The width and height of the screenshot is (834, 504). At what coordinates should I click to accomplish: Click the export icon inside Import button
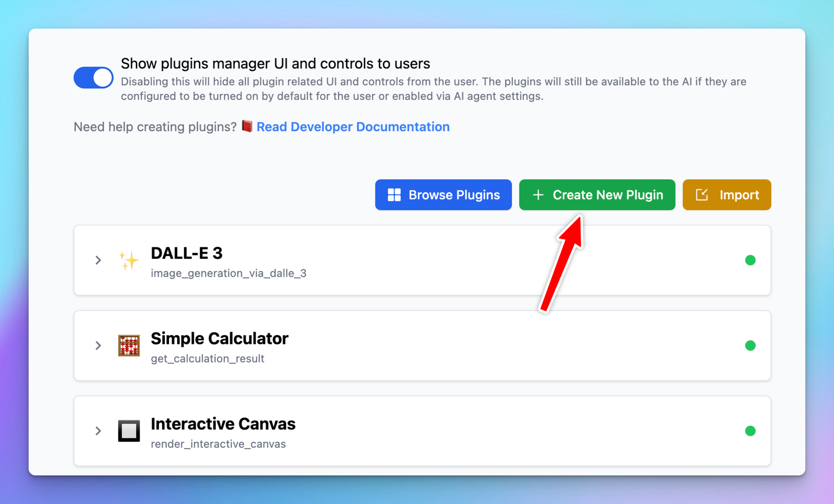701,195
